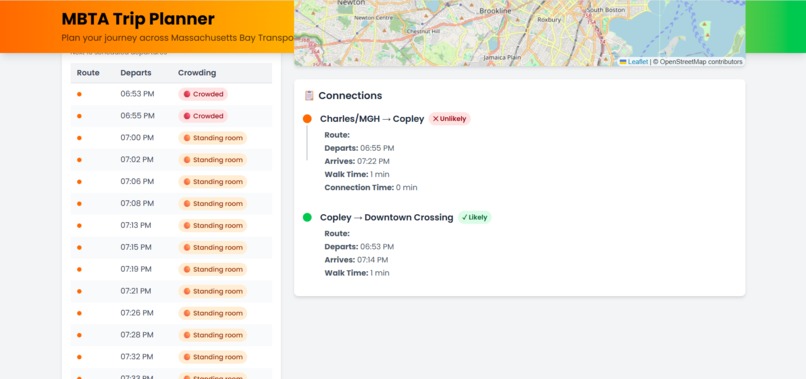The width and height of the screenshot is (806, 379).
Task: Click Standing room badge for 07:15 PM
Action: coord(212,247)
